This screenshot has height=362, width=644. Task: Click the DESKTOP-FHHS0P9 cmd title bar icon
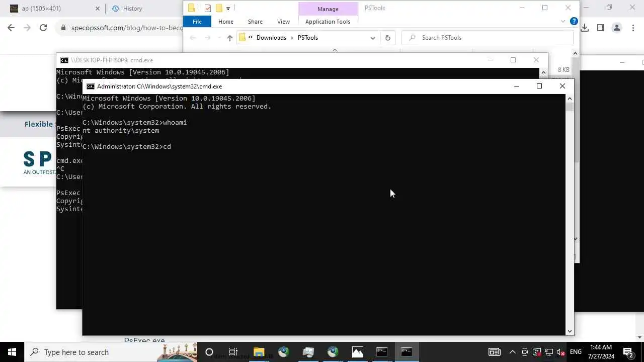[64, 60]
